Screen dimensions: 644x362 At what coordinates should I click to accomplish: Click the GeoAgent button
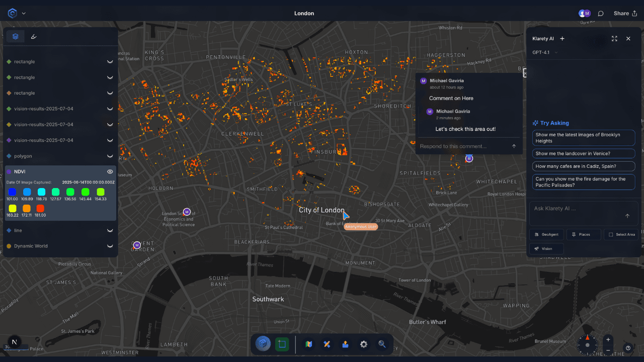coord(546,234)
